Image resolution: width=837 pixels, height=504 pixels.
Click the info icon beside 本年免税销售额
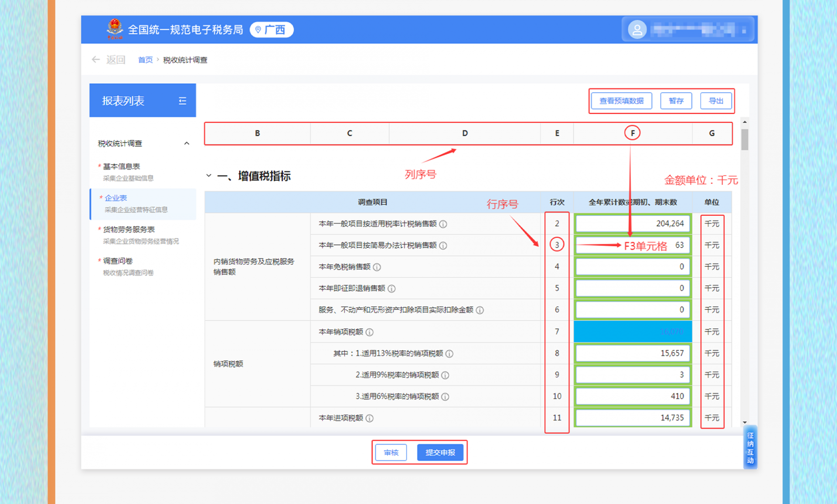pos(377,266)
